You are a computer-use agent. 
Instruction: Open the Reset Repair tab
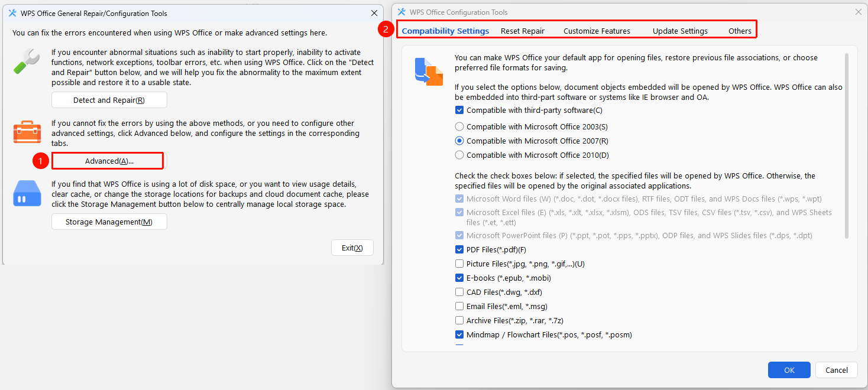[523, 31]
